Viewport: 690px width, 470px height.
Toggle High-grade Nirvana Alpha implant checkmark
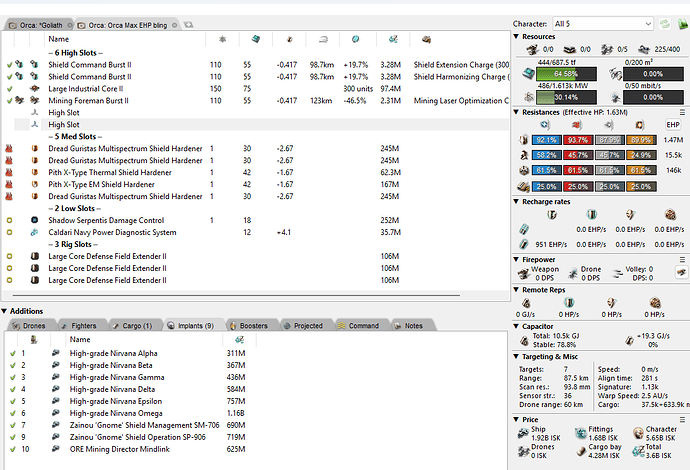tap(13, 353)
